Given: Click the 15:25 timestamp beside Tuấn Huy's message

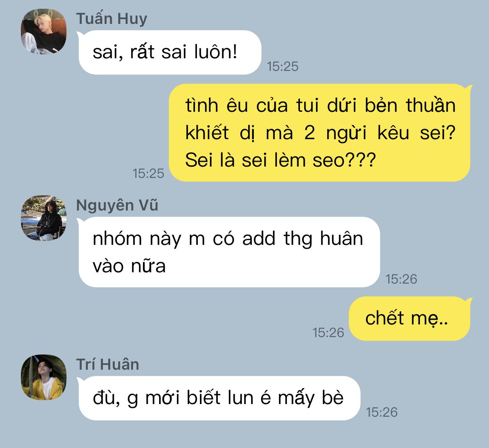Looking at the screenshot, I should (283, 67).
